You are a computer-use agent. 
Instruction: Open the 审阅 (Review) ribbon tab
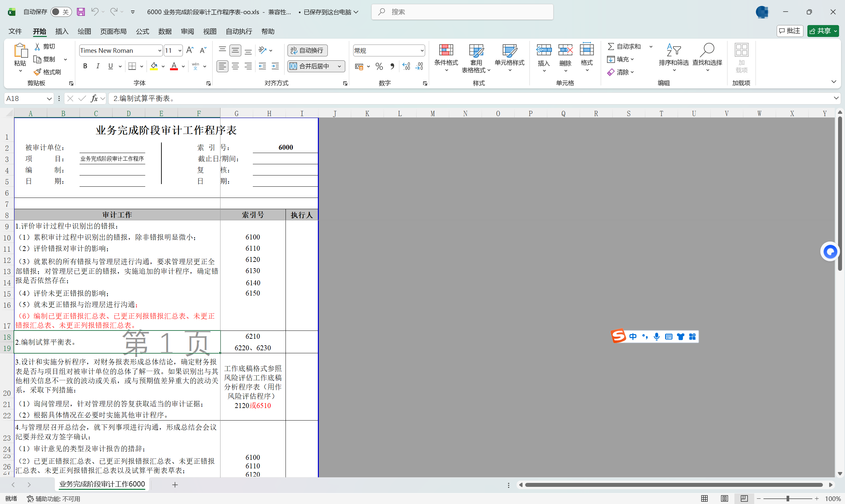click(x=187, y=31)
